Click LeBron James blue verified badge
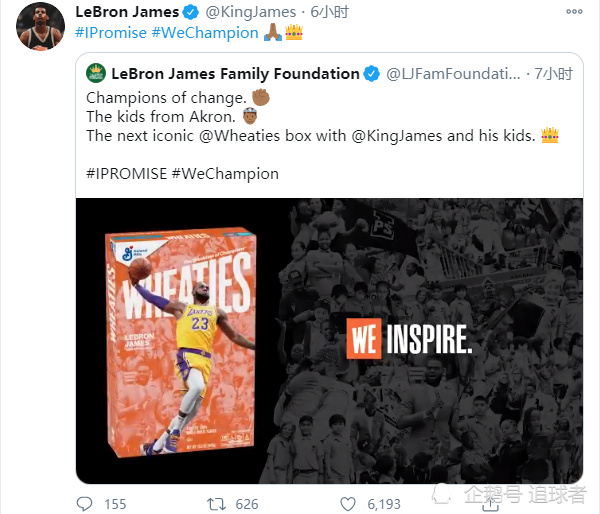 click(188, 12)
